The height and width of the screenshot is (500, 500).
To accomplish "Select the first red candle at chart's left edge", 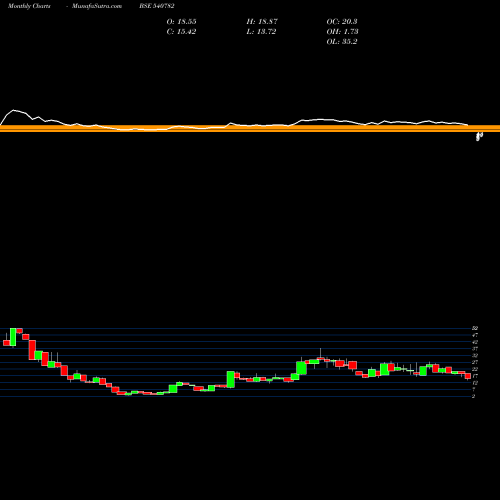I will pyautogui.click(x=6, y=343).
